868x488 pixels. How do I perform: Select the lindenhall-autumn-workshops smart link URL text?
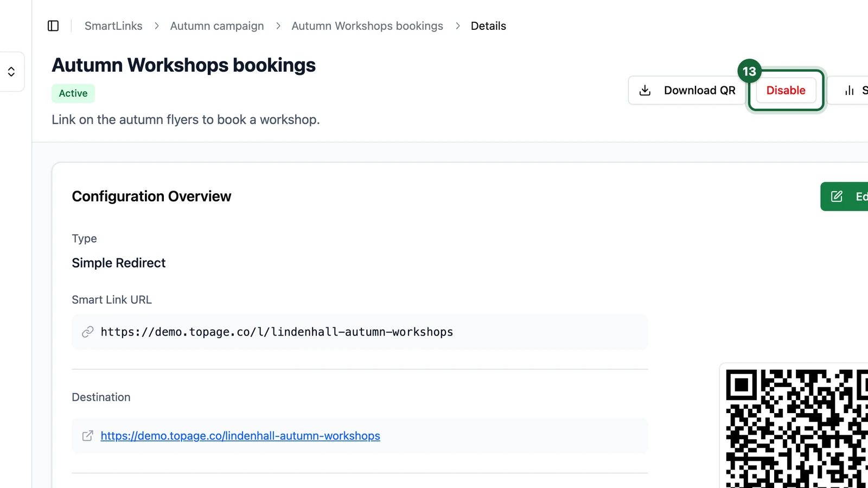[x=277, y=332]
